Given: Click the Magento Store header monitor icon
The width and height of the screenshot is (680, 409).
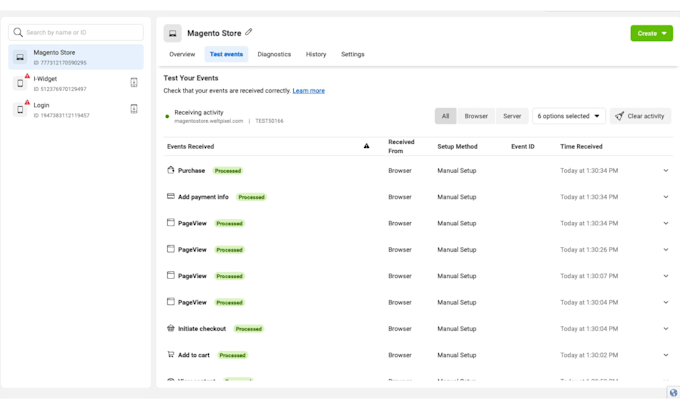Looking at the screenshot, I should pyautogui.click(x=173, y=33).
